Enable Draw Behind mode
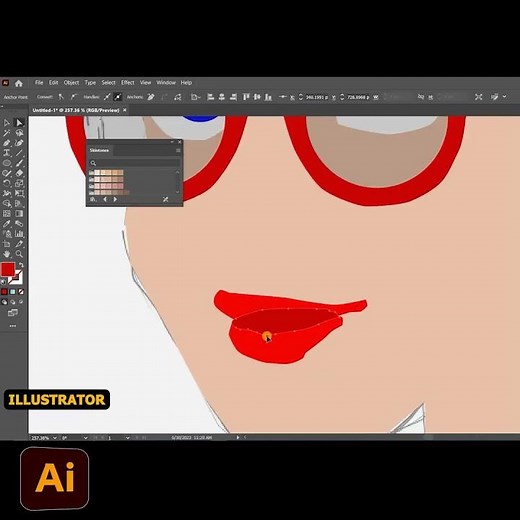The height and width of the screenshot is (520, 520). click(x=13, y=302)
